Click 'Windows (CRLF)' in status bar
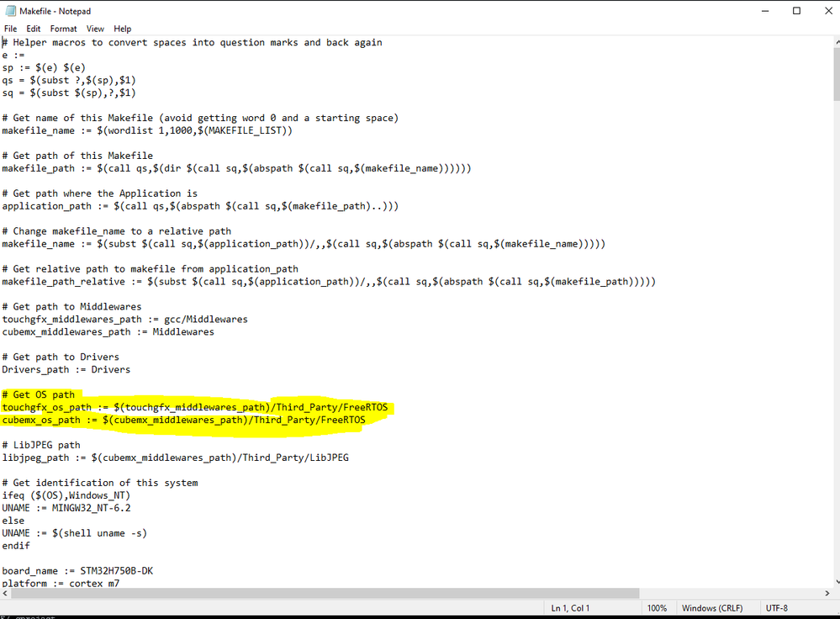840x619 pixels. click(x=712, y=608)
